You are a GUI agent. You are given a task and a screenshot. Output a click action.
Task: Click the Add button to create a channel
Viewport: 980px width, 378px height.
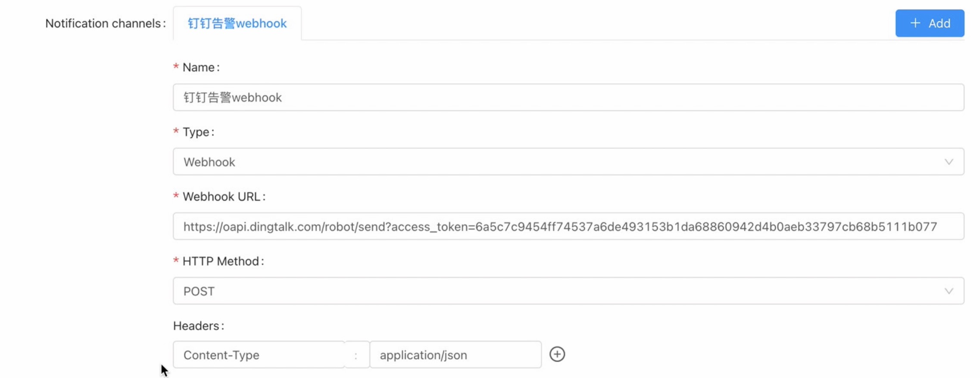(x=930, y=23)
